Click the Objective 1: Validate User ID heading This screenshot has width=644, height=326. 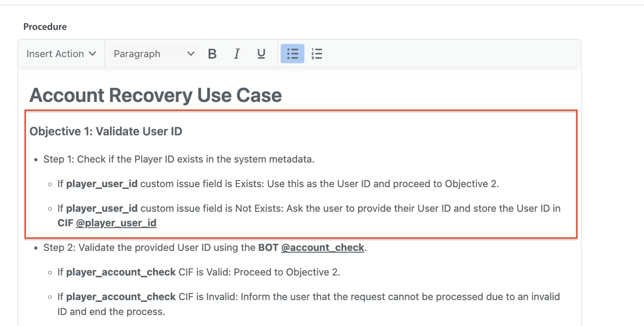(x=106, y=132)
